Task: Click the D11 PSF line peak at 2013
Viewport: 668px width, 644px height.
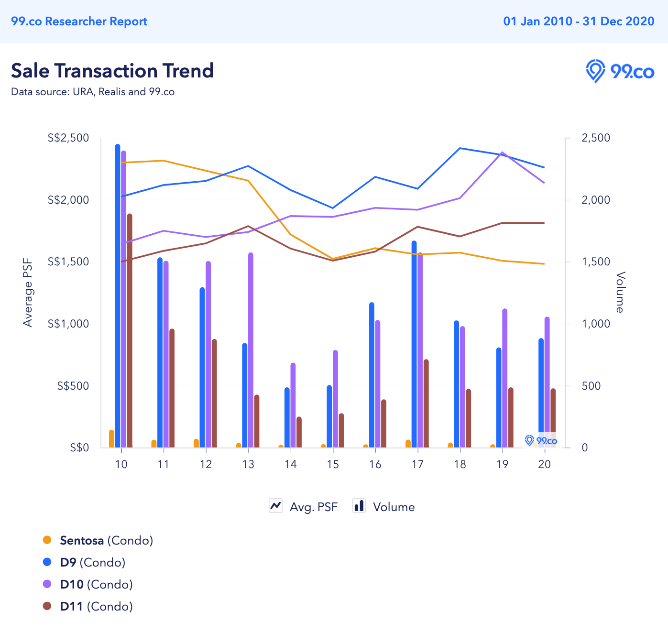Action: click(248, 226)
